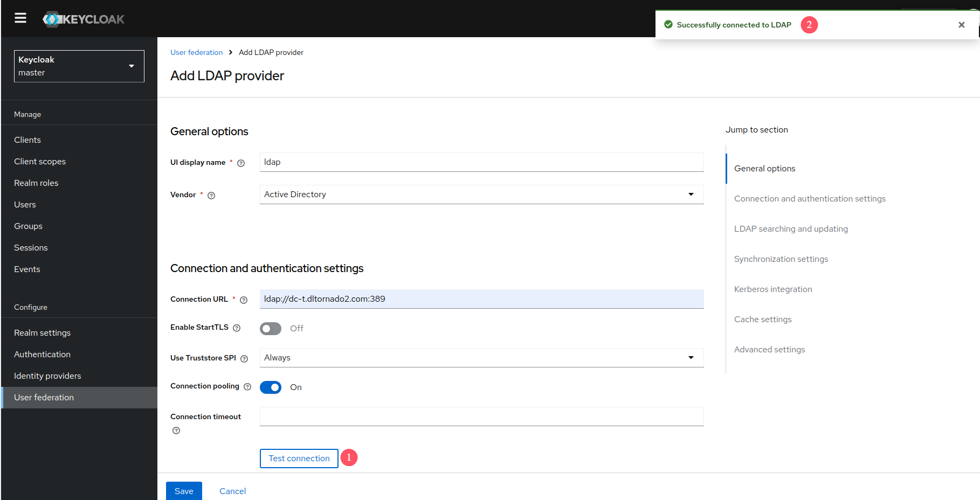Screen dimensions: 980x500
Task: Click help icon beside Vendor label
Action: [x=211, y=196]
